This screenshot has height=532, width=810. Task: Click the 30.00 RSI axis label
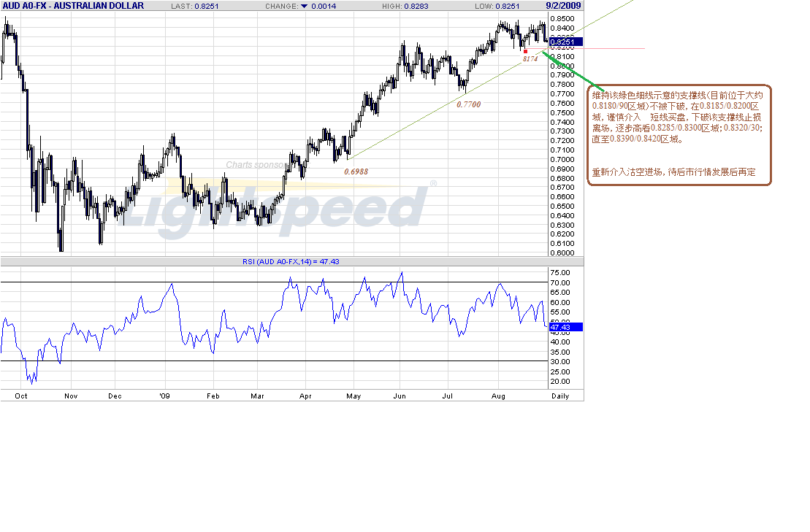coord(560,362)
